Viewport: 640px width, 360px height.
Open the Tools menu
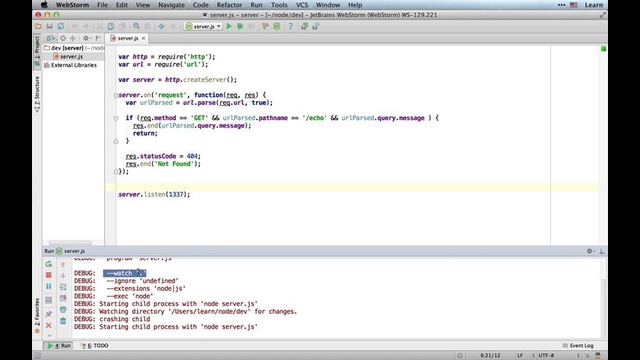[x=279, y=5]
